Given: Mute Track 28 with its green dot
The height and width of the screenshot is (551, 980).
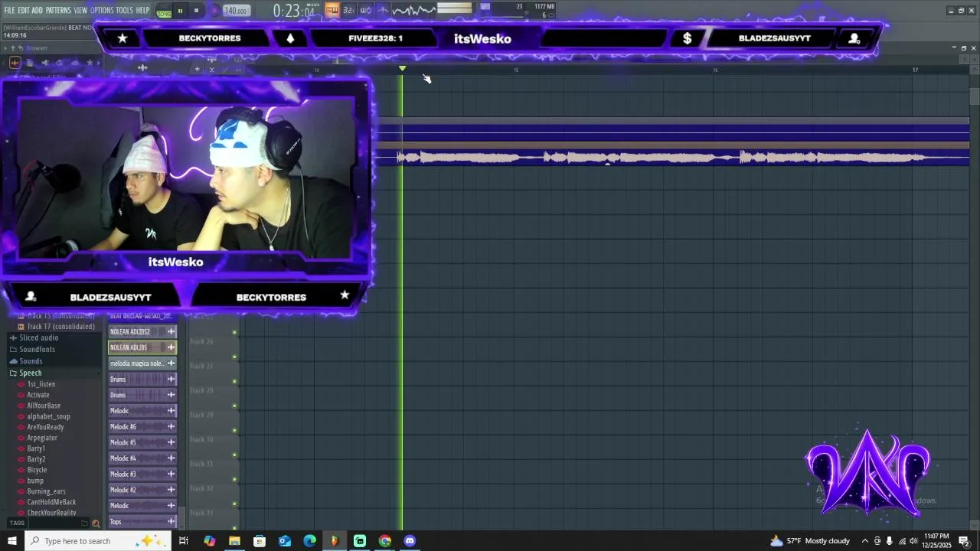Looking at the screenshot, I should point(234,406).
